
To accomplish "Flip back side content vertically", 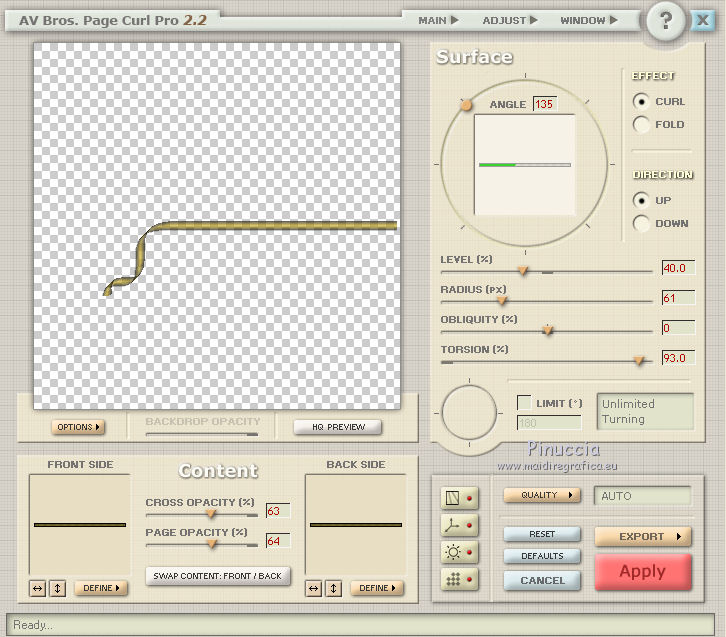I will coord(333,588).
